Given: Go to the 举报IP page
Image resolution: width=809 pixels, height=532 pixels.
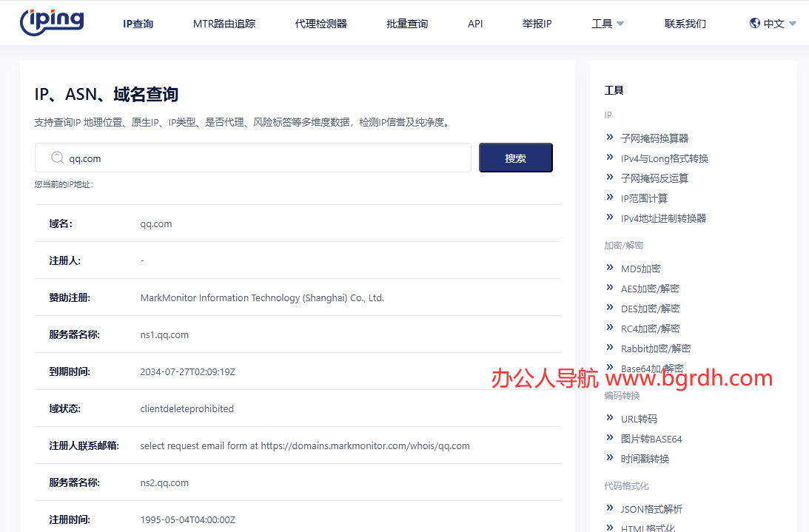Looking at the screenshot, I should pos(537,24).
